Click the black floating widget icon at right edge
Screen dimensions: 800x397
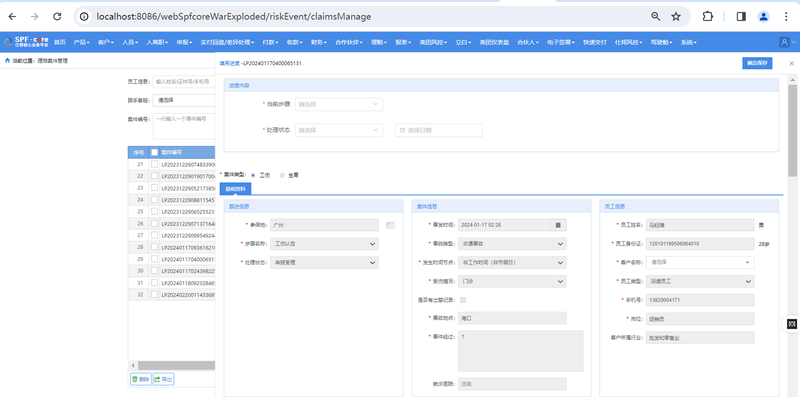coord(792,324)
